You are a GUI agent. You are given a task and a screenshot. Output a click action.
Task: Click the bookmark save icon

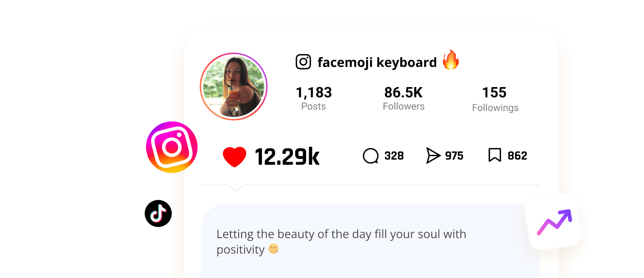(x=495, y=155)
